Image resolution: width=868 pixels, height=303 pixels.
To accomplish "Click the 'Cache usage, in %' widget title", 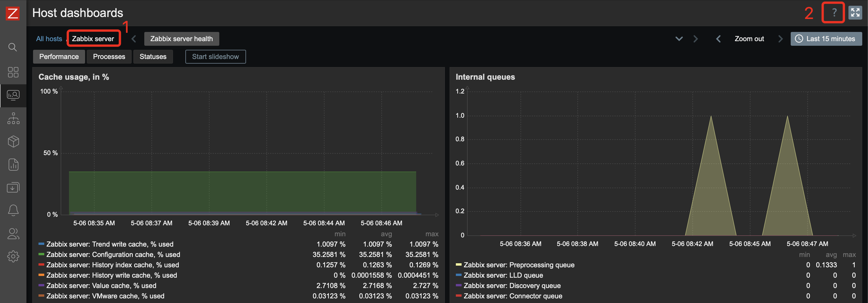I will click(x=74, y=77).
